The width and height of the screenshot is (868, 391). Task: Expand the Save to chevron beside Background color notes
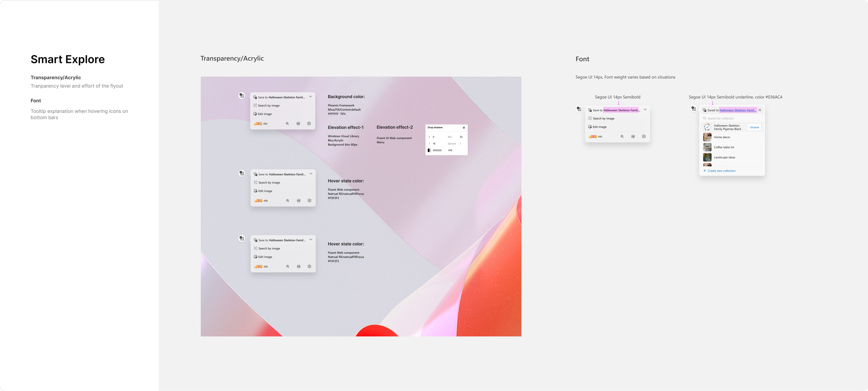tap(310, 97)
